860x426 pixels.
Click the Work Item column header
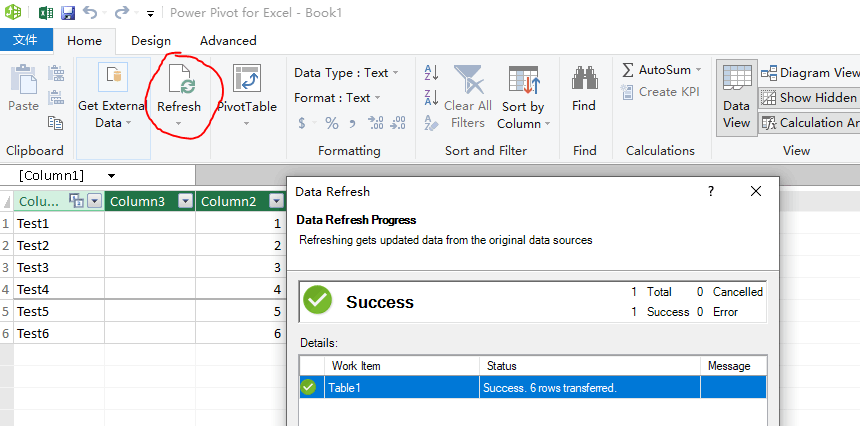(x=402, y=366)
